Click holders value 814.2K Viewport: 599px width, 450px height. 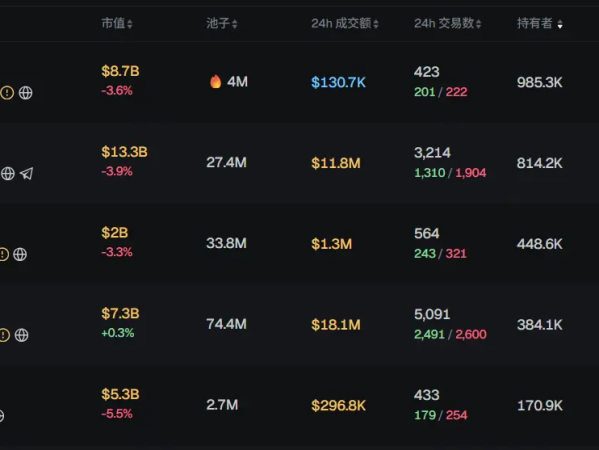point(539,163)
